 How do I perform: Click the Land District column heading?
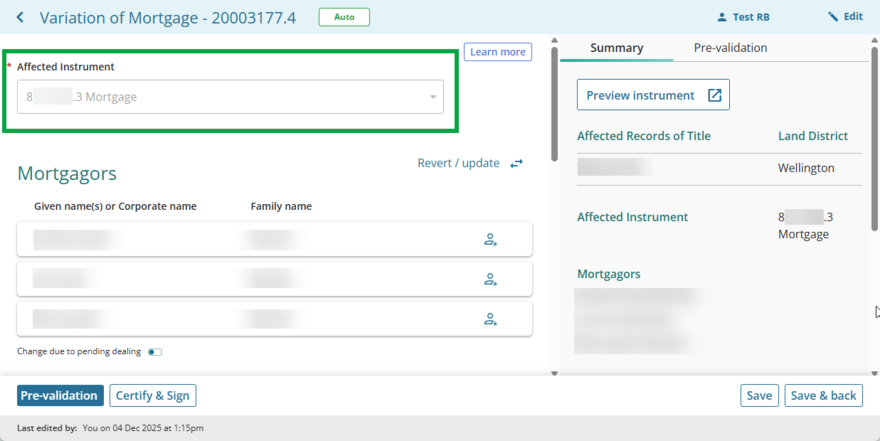[x=813, y=136]
